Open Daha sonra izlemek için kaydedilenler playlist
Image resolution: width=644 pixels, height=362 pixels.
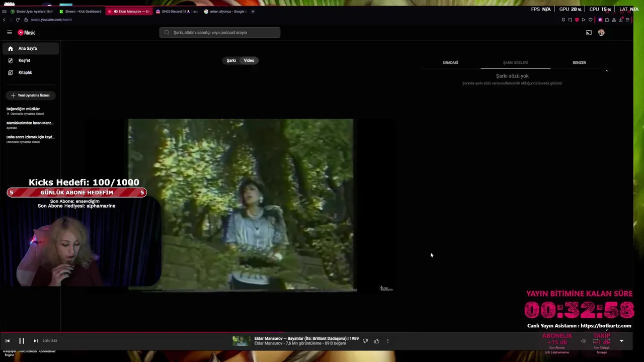[30, 139]
